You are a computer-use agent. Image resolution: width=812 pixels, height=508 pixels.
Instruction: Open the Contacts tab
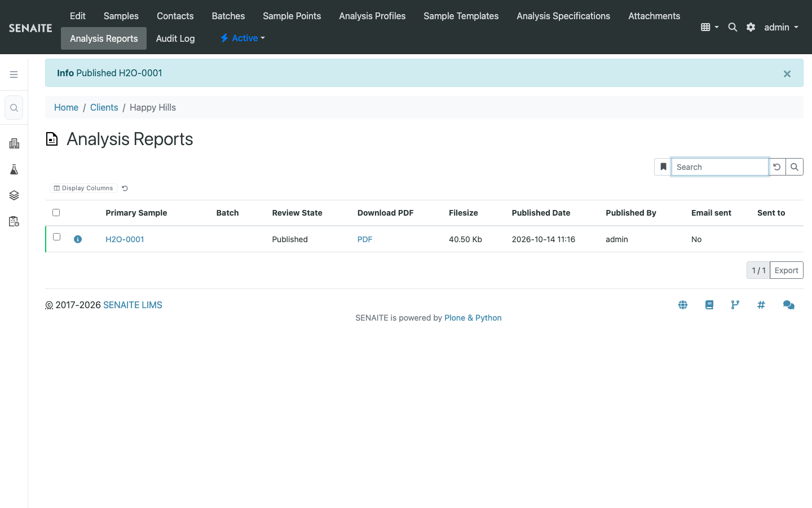click(175, 16)
